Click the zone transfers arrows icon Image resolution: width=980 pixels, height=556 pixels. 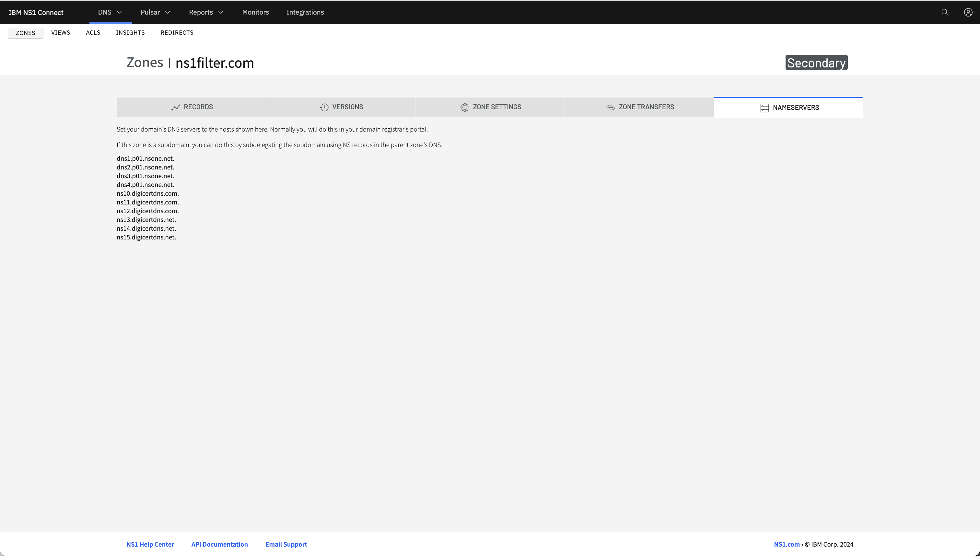tap(611, 107)
